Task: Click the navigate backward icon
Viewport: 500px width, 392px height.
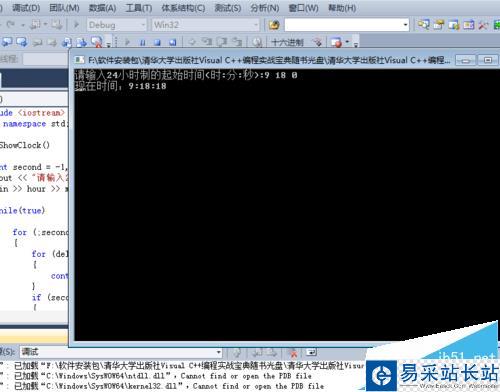Action: [x=35, y=25]
